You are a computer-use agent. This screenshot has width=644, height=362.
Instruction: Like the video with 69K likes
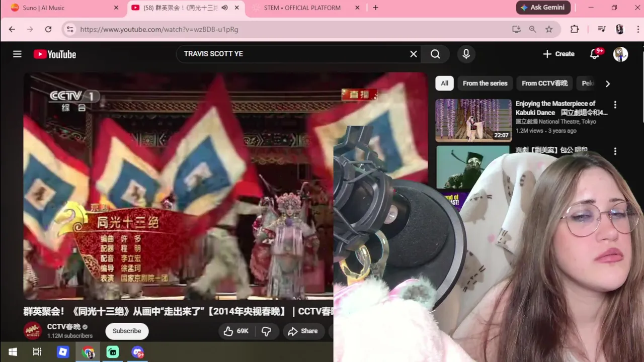(x=236, y=331)
